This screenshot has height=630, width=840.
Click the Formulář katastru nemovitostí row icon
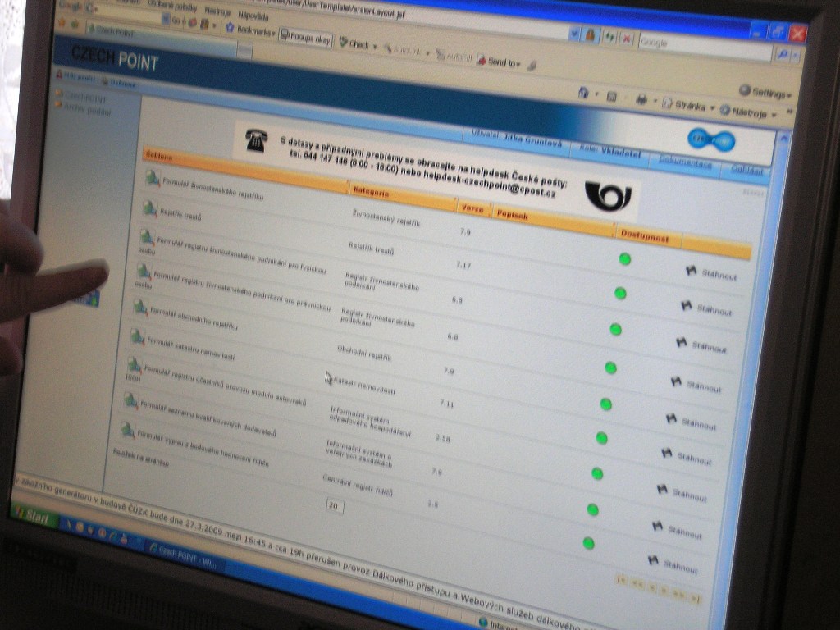[x=137, y=337]
